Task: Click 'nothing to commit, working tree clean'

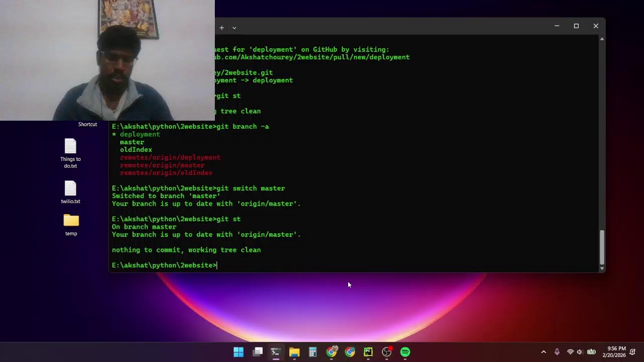Action: point(186,250)
